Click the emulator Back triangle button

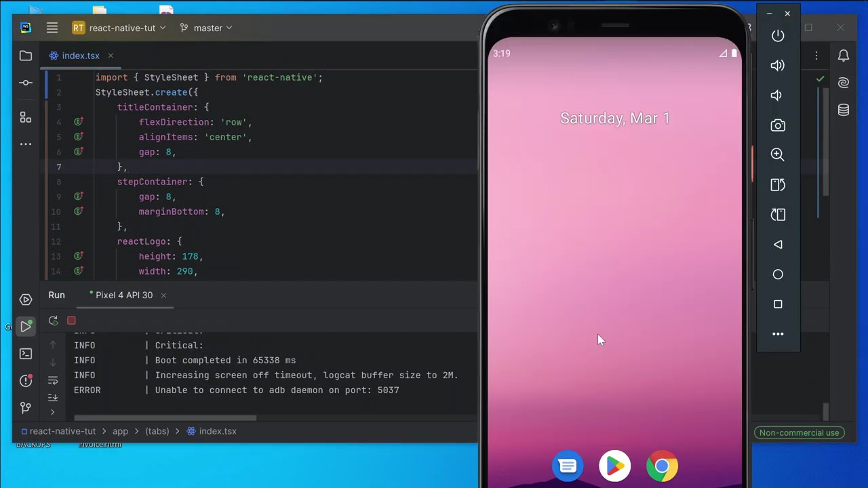tap(778, 244)
